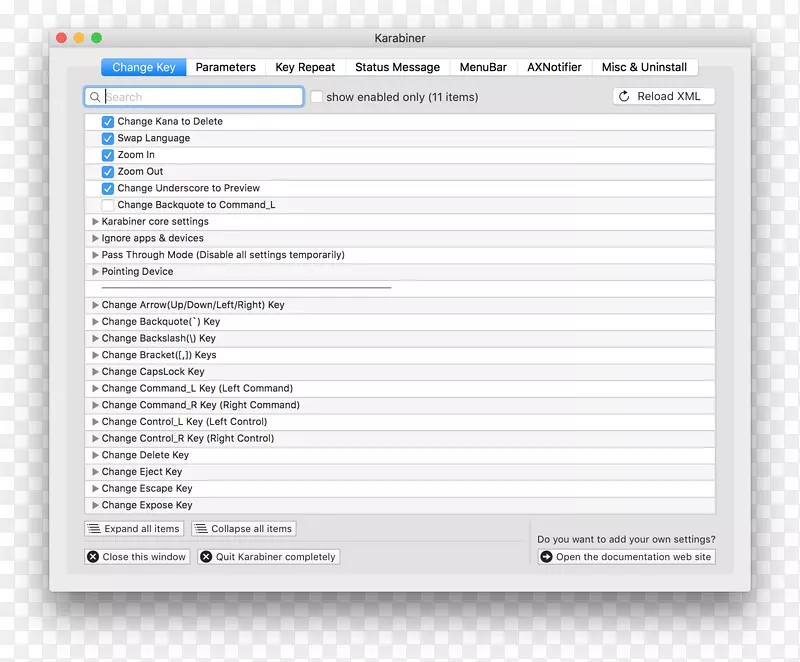Disable the Swap Language checkbox
Viewport: 800px width, 662px height.
coord(108,139)
